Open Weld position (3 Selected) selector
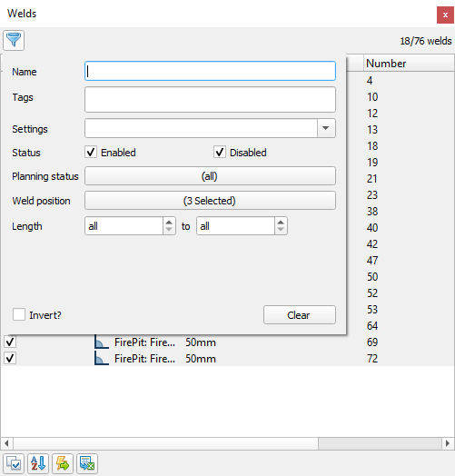The width and height of the screenshot is (455, 476). [210, 201]
